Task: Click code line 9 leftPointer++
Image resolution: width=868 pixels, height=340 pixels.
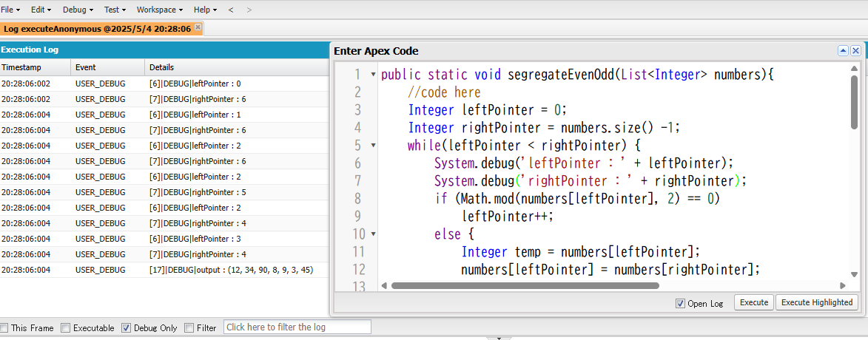Action: point(508,216)
